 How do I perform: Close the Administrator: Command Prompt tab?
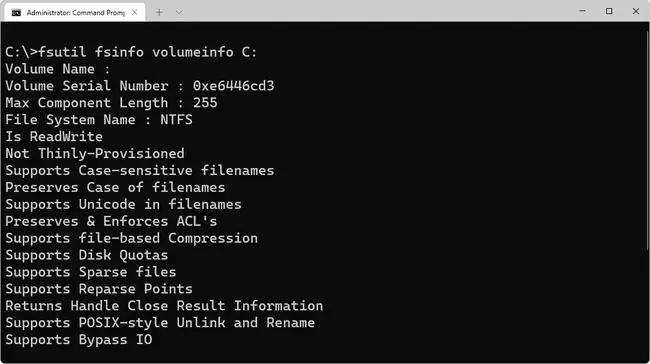134,12
